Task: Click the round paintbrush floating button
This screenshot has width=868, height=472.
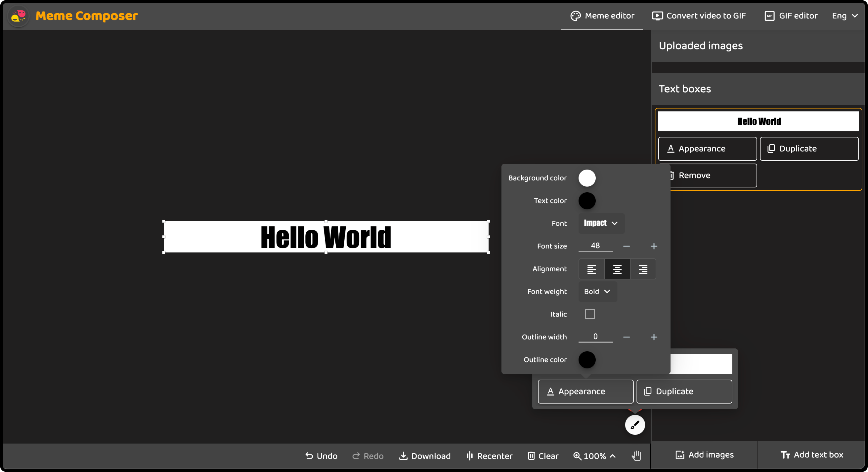Action: [x=635, y=425]
